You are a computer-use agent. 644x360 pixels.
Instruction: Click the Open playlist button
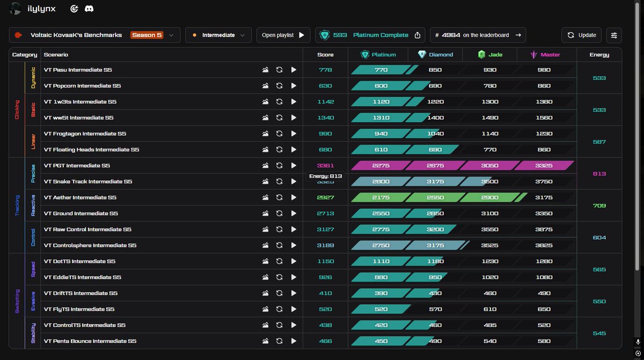pos(283,35)
